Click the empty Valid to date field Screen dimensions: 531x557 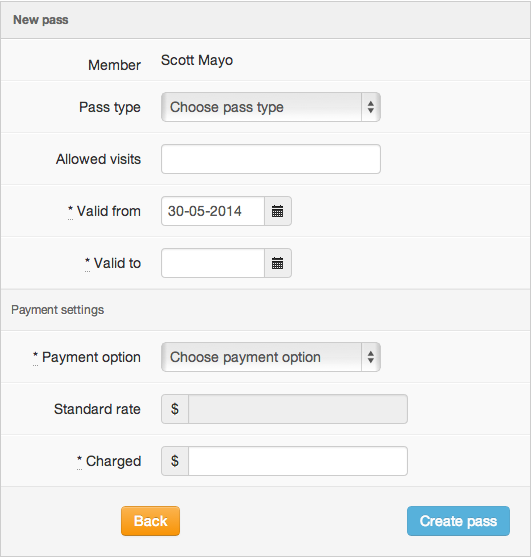point(213,263)
